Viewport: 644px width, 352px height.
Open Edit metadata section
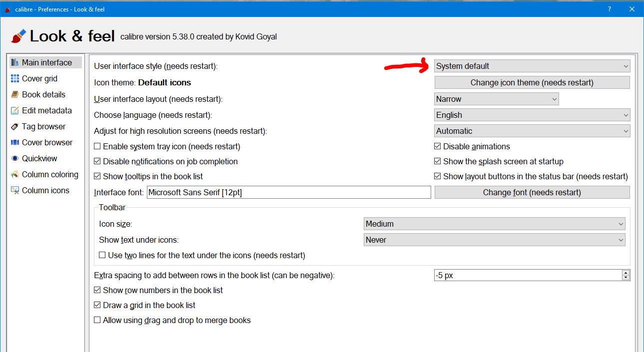point(45,110)
